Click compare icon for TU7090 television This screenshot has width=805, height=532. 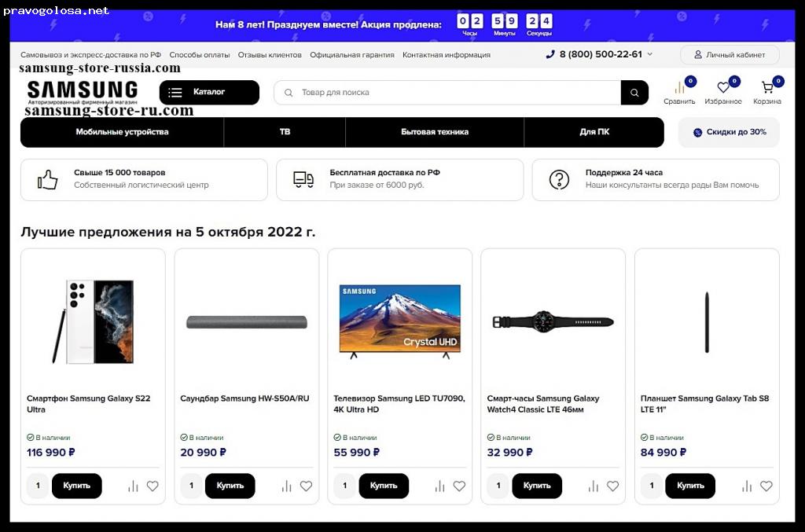(440, 486)
